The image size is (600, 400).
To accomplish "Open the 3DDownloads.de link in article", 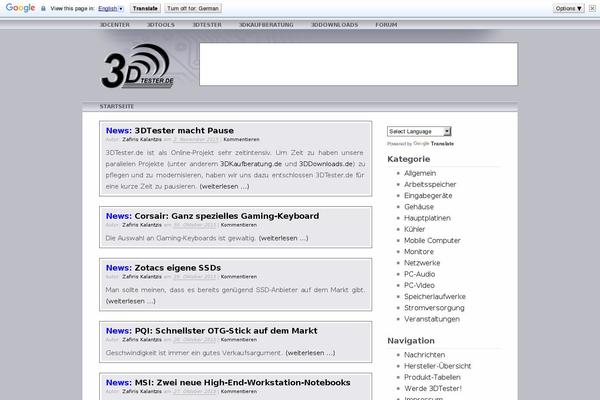I will 326,164.
